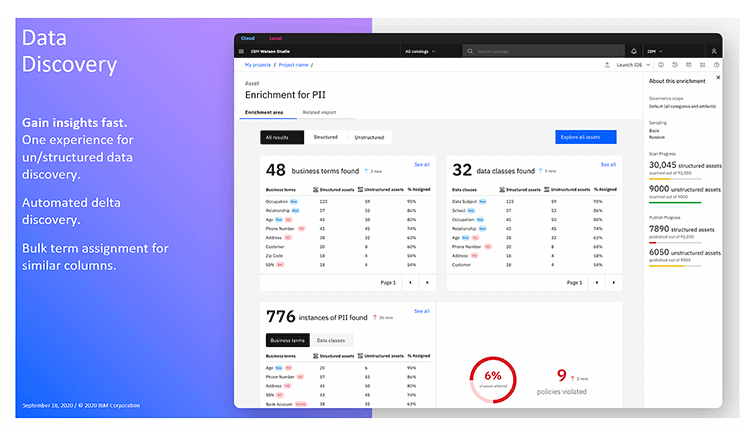This screenshot has width=744, height=429.
Task: Click the Explore all assets button
Action: coord(586,137)
